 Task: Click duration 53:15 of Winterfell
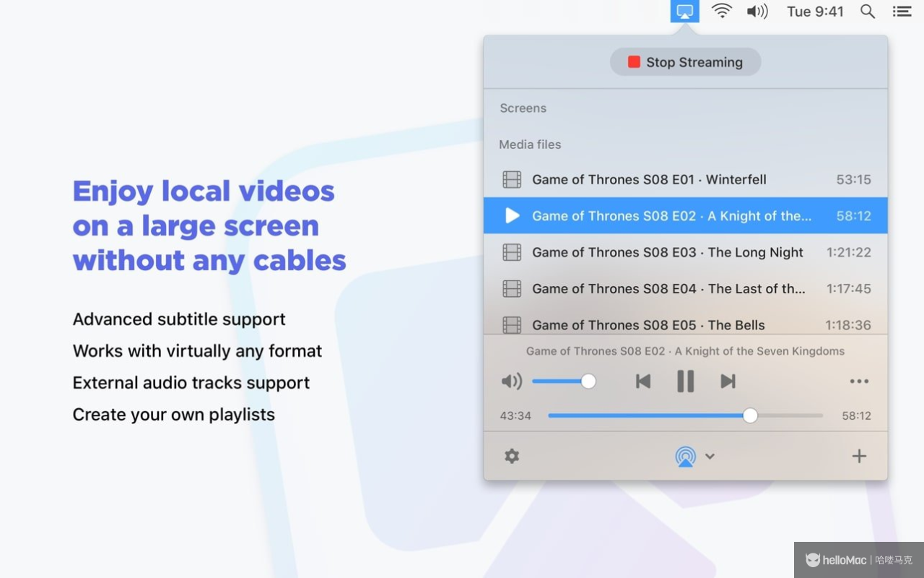[x=853, y=179]
